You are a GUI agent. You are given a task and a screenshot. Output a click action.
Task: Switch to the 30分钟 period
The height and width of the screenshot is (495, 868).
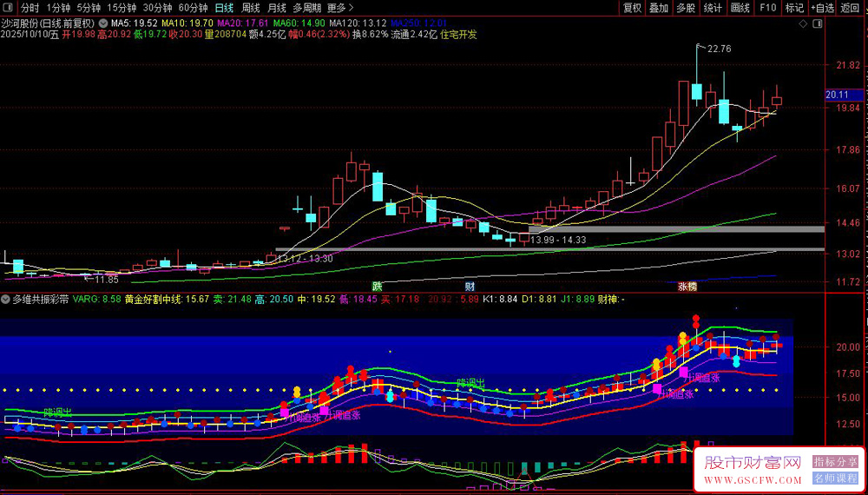(157, 8)
